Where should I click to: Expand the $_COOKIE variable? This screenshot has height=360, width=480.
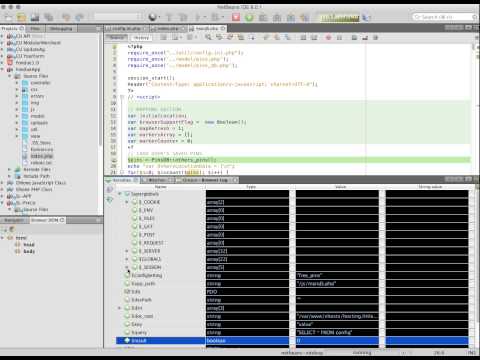click(127, 202)
